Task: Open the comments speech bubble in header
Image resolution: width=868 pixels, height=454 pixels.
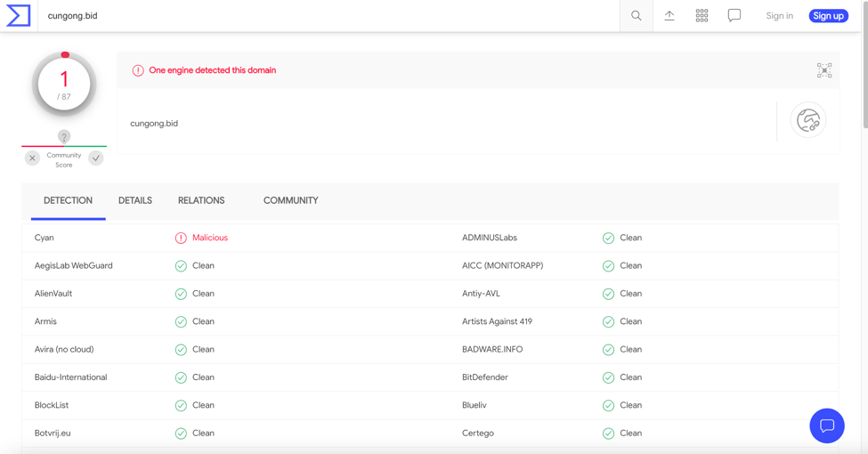Action: click(x=734, y=15)
